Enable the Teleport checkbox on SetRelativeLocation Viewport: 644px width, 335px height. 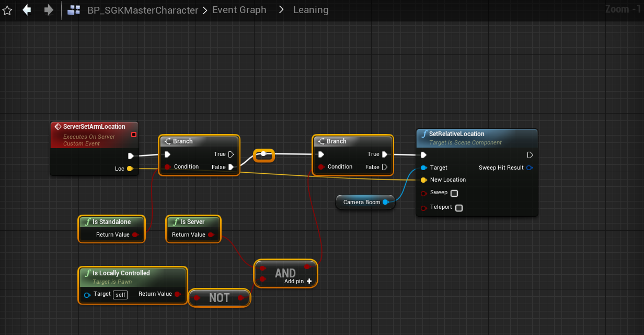(x=459, y=208)
